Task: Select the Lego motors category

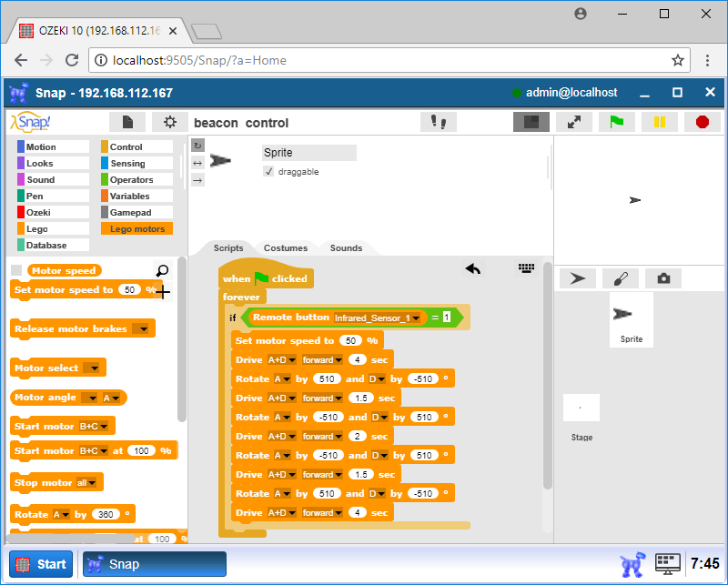Action: click(137, 229)
